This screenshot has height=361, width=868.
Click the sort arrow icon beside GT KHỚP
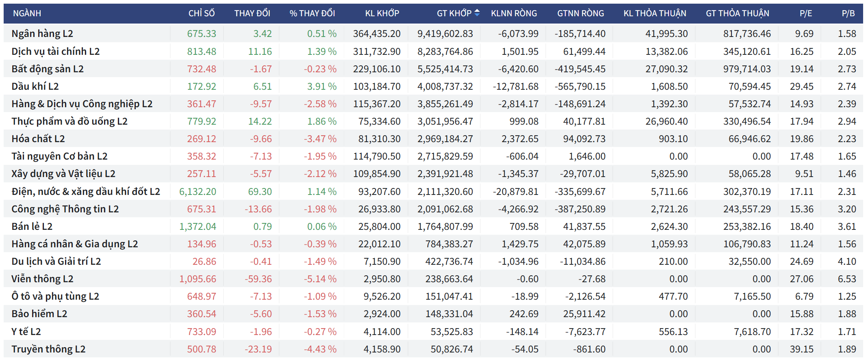[x=477, y=13]
